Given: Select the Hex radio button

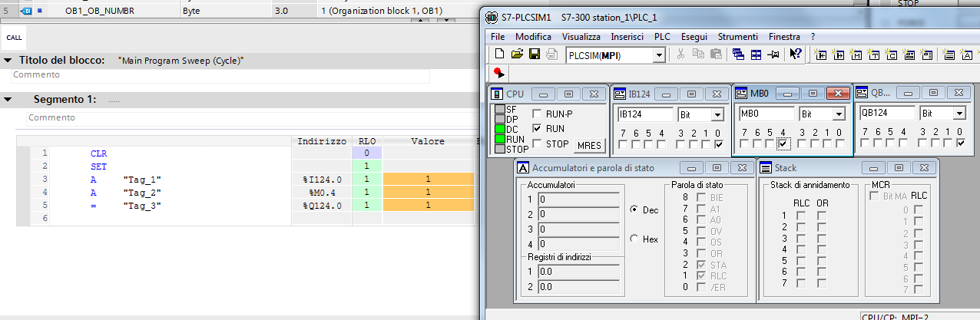Looking at the screenshot, I should (x=634, y=239).
